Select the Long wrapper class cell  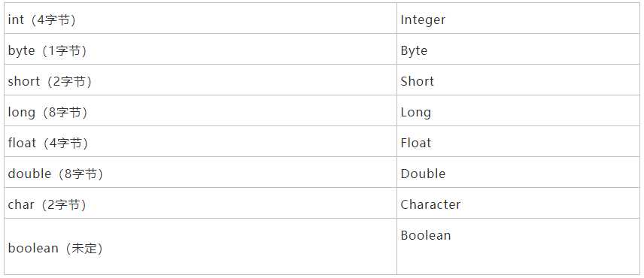point(518,110)
